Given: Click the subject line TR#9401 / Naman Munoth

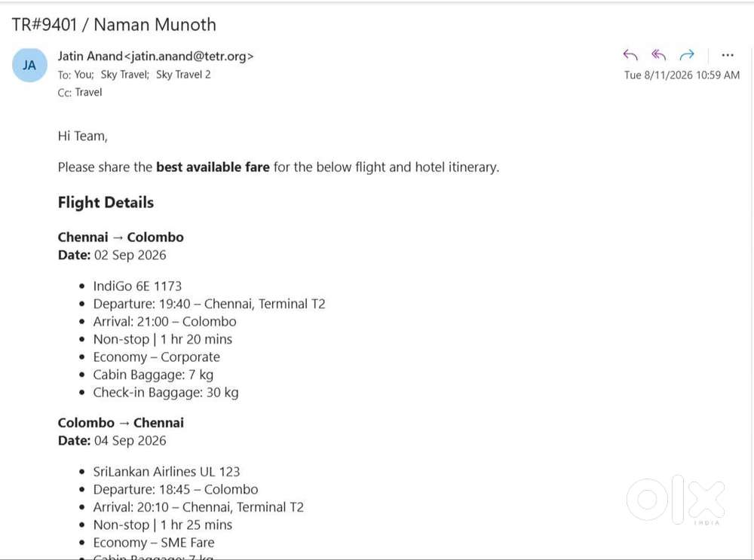Looking at the screenshot, I should [x=114, y=25].
